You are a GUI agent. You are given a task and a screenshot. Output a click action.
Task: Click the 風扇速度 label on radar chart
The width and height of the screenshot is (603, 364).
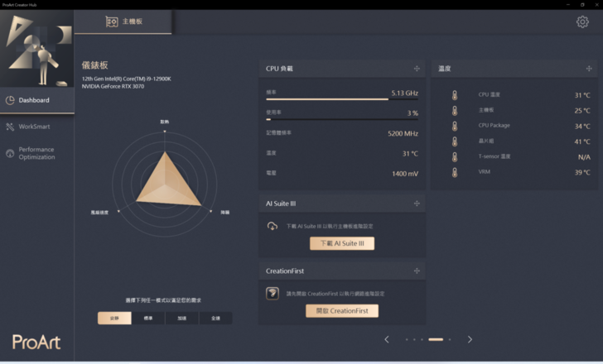[x=99, y=213]
